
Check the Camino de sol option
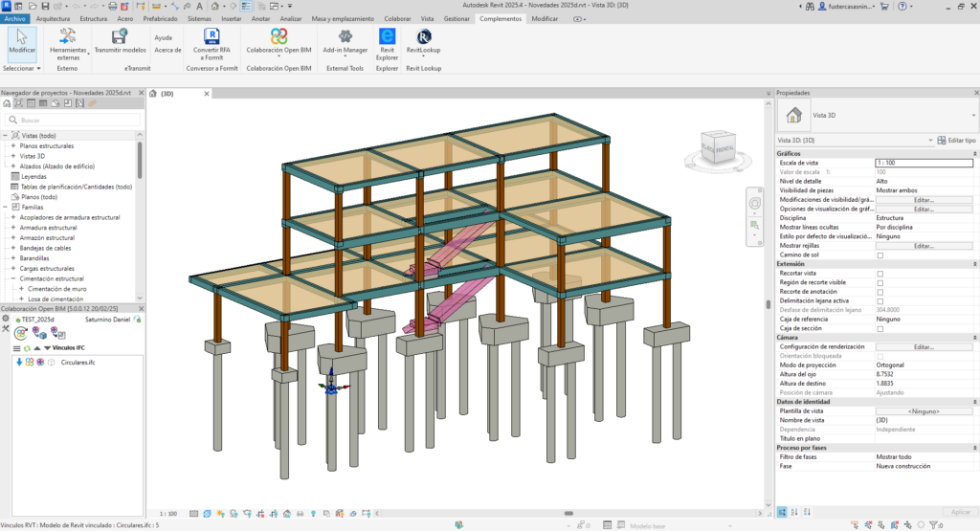[x=880, y=255]
